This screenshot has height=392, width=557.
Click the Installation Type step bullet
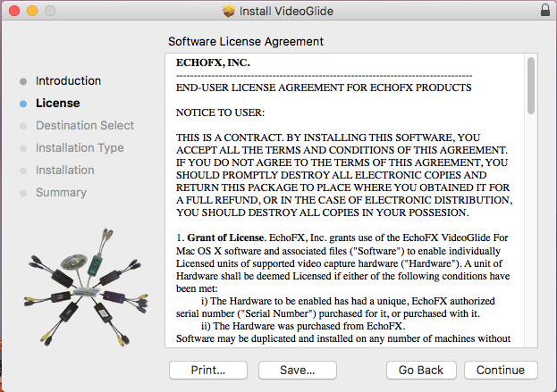(23, 148)
